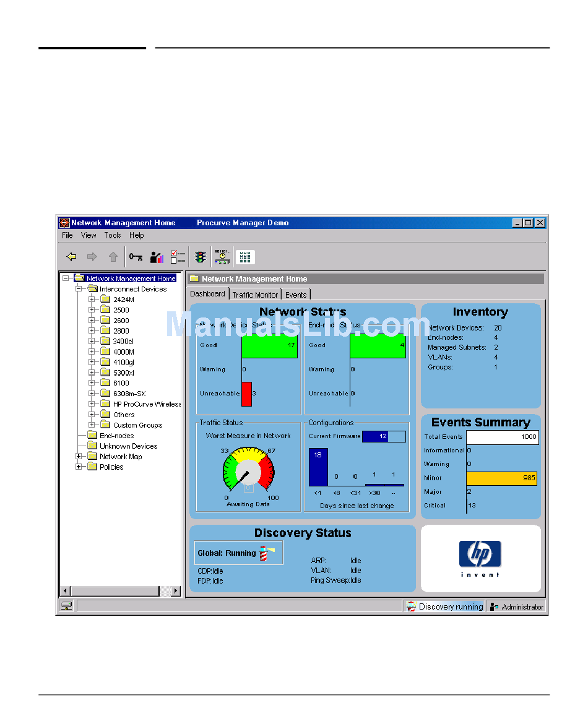Click the 2424M folder icon
Viewport: 588px width, 716px height.
pyautogui.click(x=106, y=300)
